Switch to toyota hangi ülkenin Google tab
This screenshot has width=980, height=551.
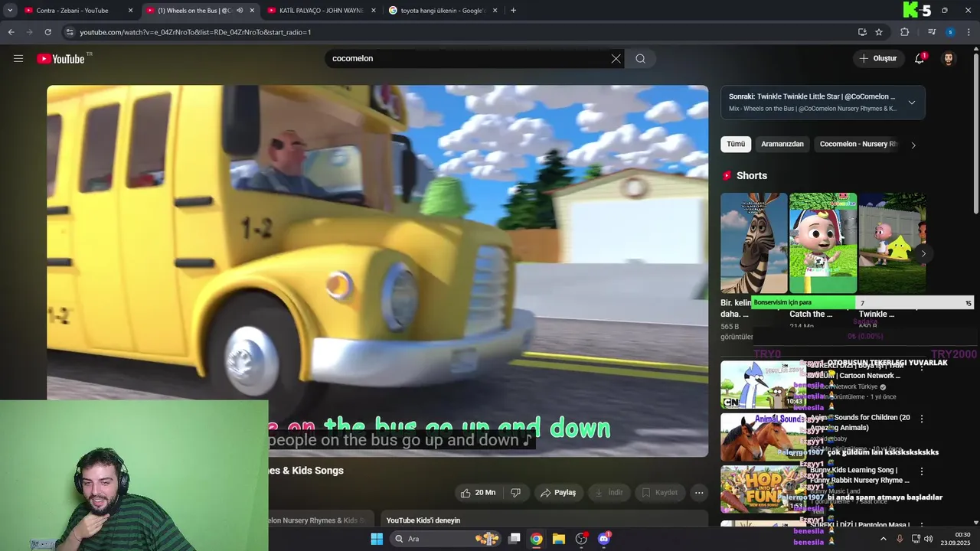[x=443, y=11]
